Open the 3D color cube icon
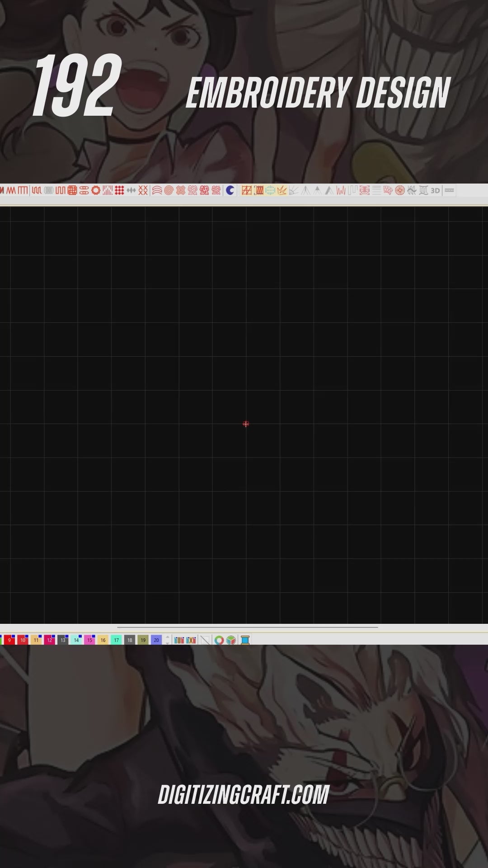This screenshot has width=488, height=868. tap(231, 640)
